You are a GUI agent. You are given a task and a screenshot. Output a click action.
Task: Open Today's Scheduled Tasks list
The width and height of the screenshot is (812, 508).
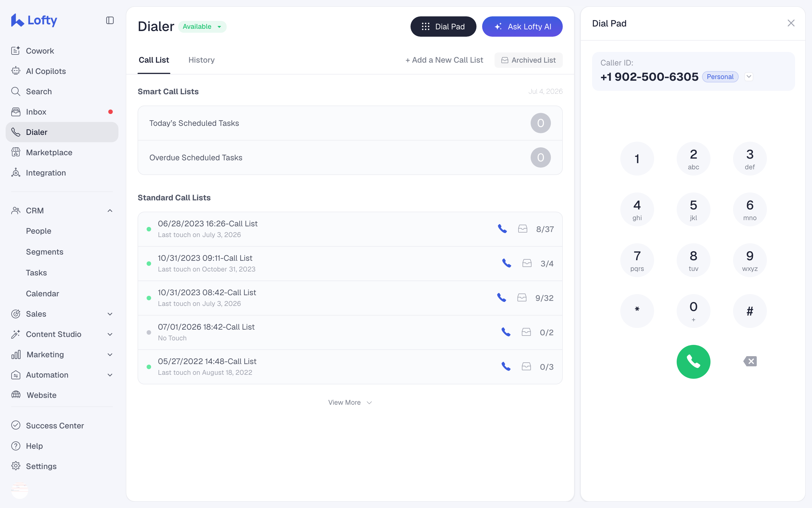coord(350,123)
